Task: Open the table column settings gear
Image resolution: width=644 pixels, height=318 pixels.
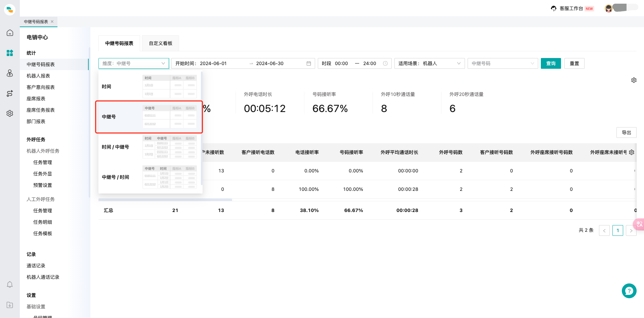Action: 632,152
